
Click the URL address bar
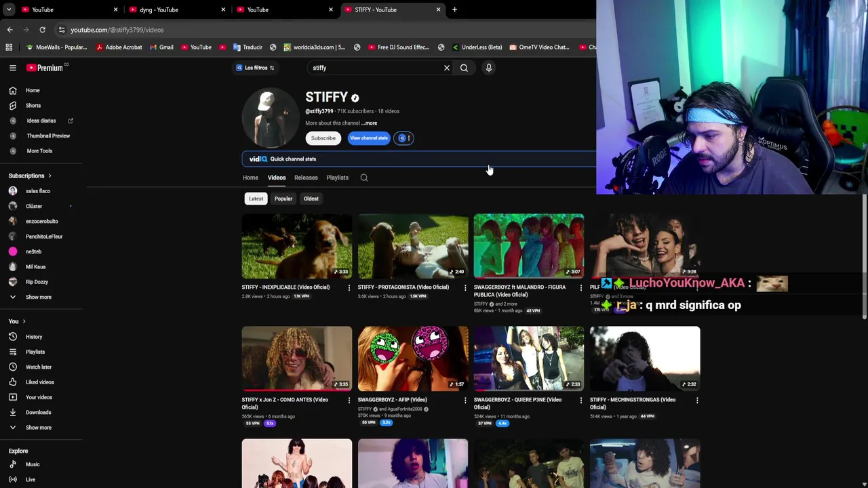click(x=325, y=30)
